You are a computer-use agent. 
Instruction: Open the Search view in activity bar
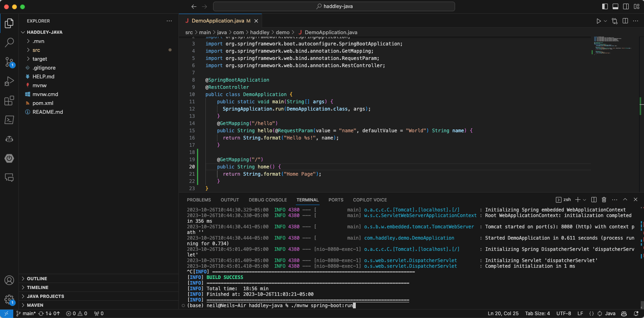click(9, 42)
